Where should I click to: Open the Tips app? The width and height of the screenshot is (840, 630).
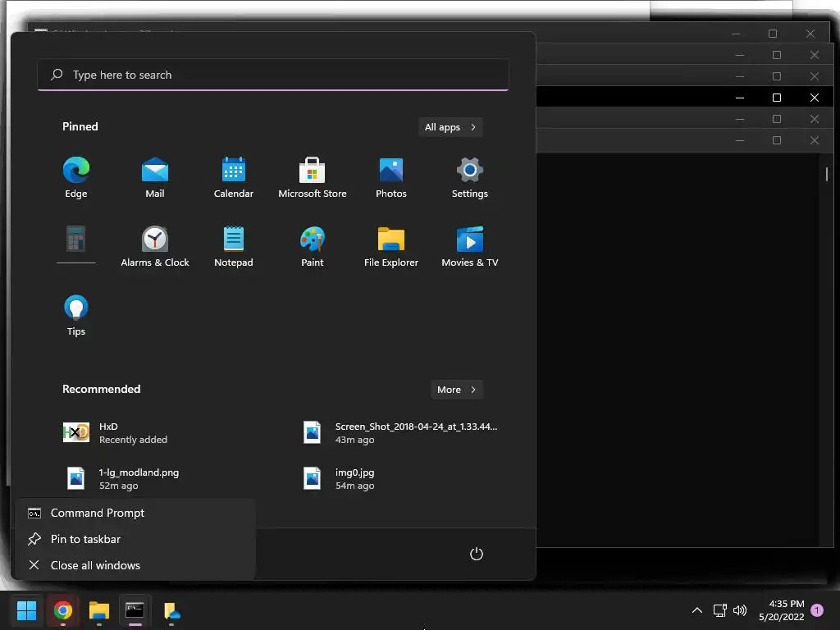click(76, 316)
